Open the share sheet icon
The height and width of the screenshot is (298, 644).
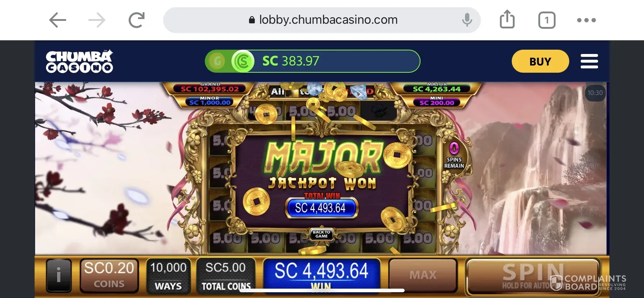point(507,19)
